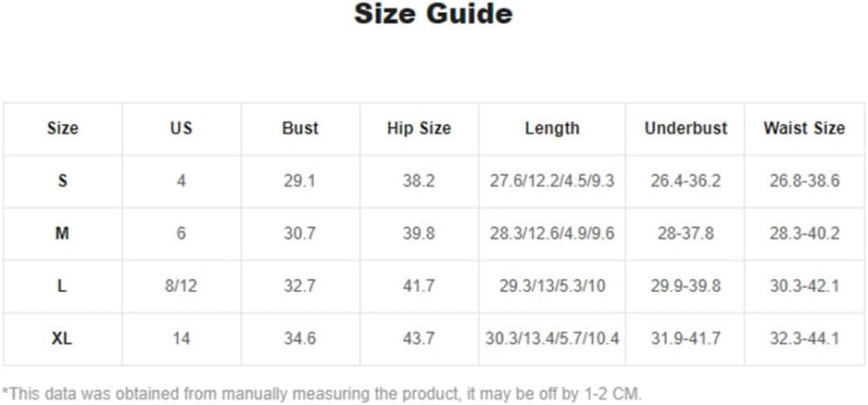Viewport: 868px width, 405px height.
Task: Select the M size row label
Action: click(63, 234)
